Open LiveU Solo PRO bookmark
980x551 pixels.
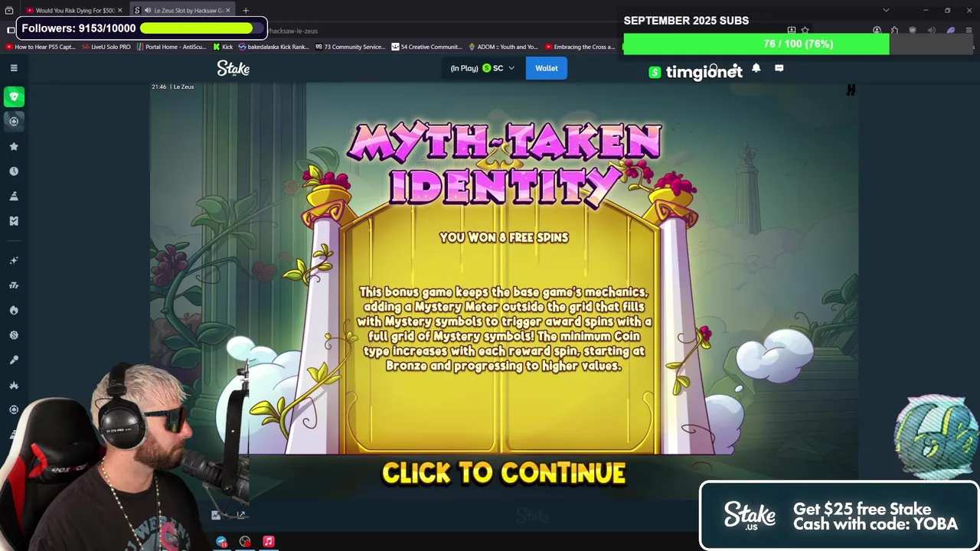tap(106, 47)
